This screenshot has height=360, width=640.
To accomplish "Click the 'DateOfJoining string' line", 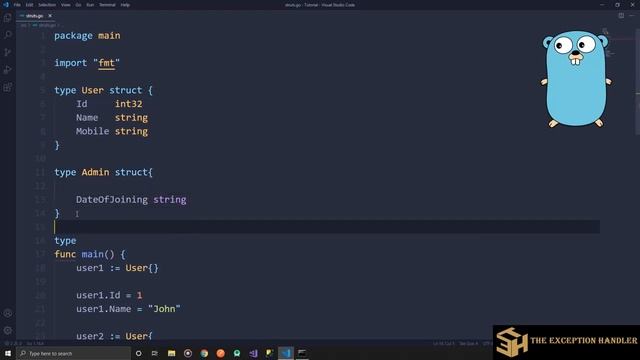I will click(x=131, y=200).
